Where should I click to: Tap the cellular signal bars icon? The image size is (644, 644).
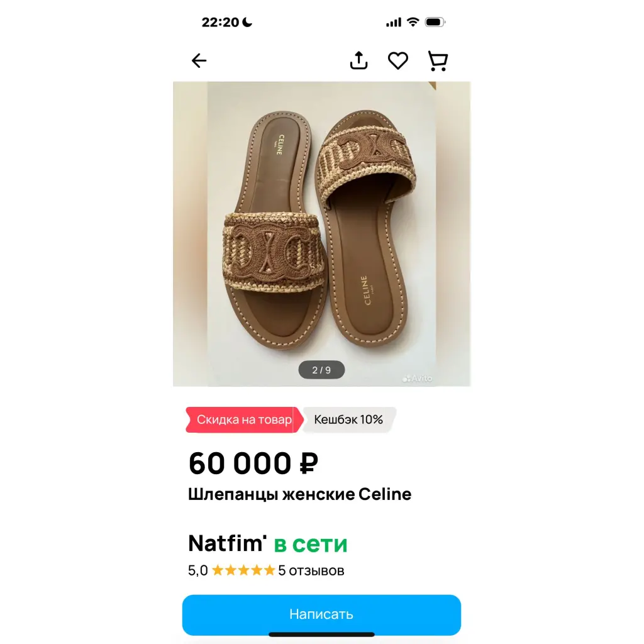[394, 23]
